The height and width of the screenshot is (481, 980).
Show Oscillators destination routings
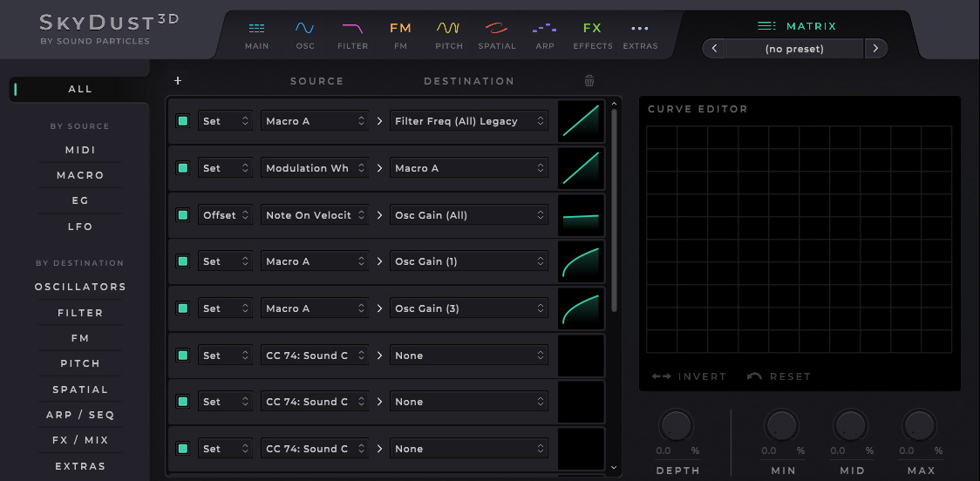pyautogui.click(x=80, y=287)
